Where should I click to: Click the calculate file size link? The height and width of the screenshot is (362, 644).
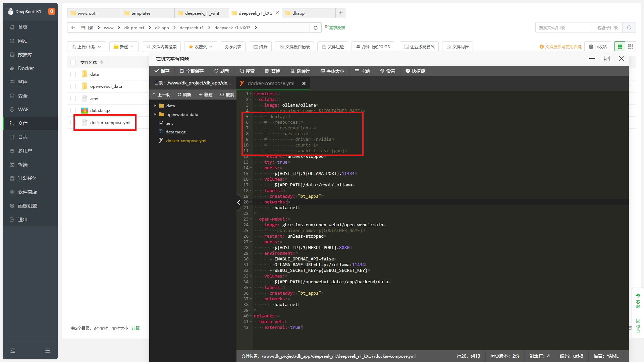136,328
